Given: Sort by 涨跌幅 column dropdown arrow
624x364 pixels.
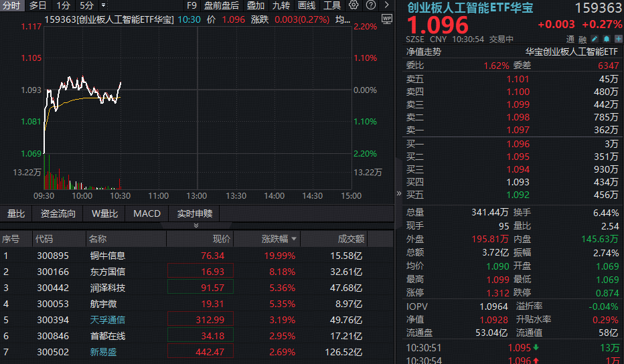Looking at the screenshot, I should (294, 239).
